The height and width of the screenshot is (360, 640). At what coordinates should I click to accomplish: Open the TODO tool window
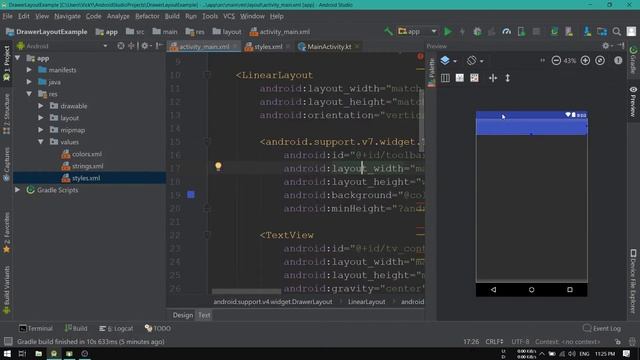point(158,328)
